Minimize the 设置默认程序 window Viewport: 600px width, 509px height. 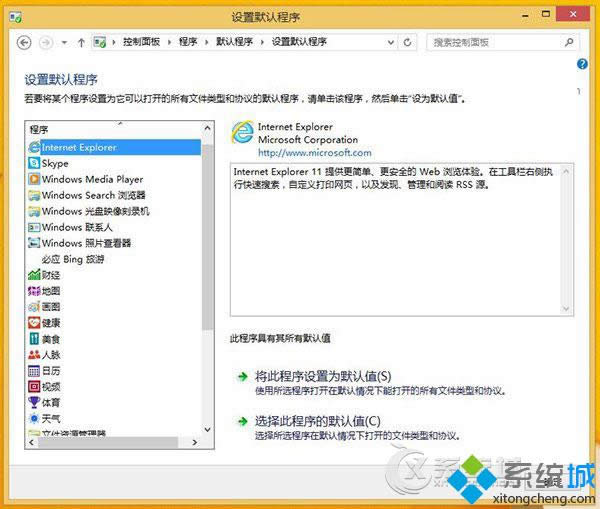pos(525,16)
